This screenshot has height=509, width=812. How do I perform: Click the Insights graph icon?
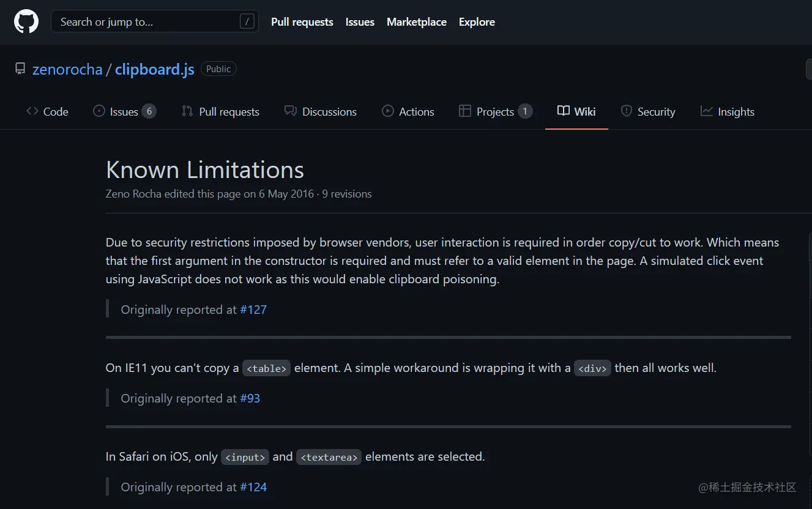tap(707, 111)
